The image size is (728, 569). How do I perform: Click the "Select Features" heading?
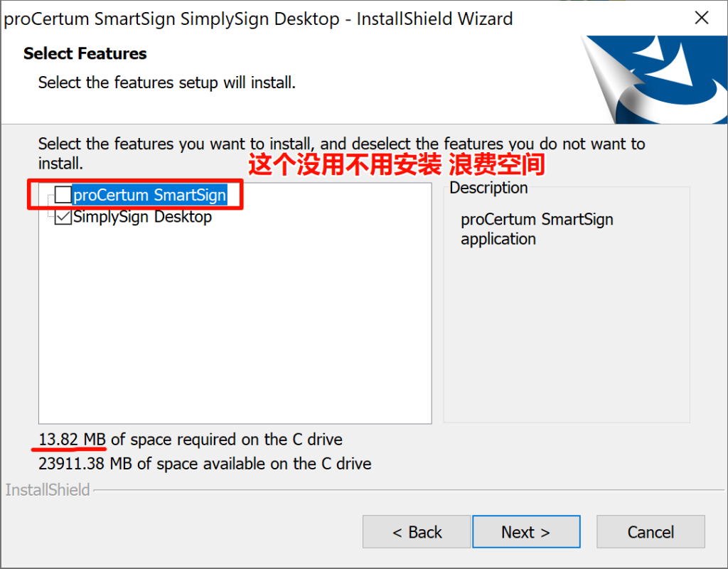click(85, 53)
